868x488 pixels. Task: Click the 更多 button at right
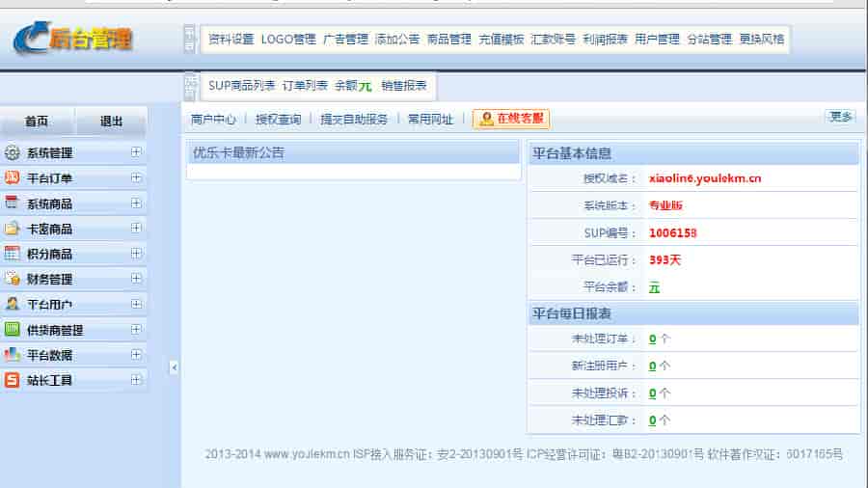pos(840,117)
